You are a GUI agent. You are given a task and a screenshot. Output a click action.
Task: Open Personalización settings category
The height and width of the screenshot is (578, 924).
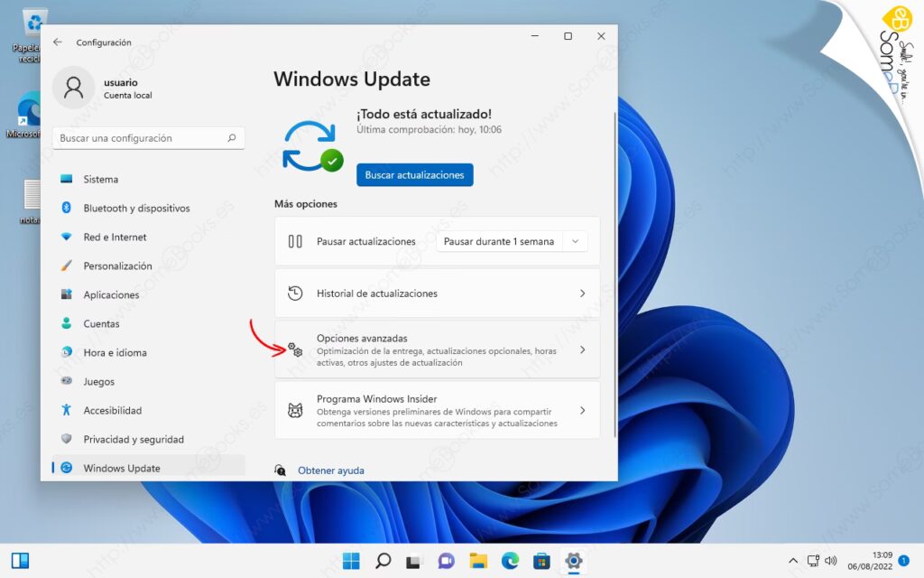click(x=117, y=266)
